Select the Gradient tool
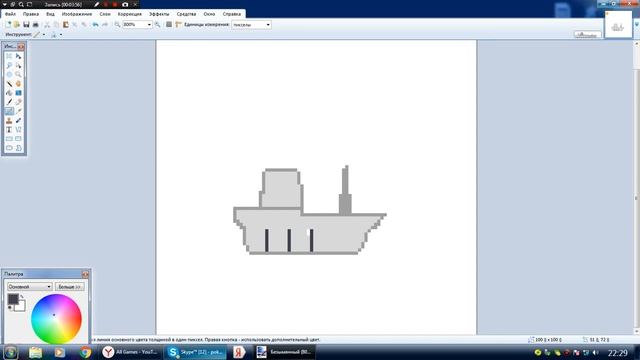640x360 pixels. click(x=18, y=93)
